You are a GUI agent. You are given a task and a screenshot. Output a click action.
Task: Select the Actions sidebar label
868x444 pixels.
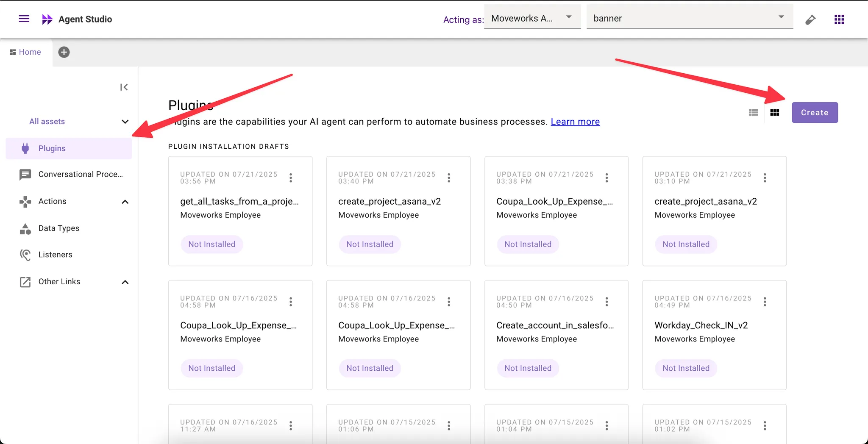pos(53,201)
